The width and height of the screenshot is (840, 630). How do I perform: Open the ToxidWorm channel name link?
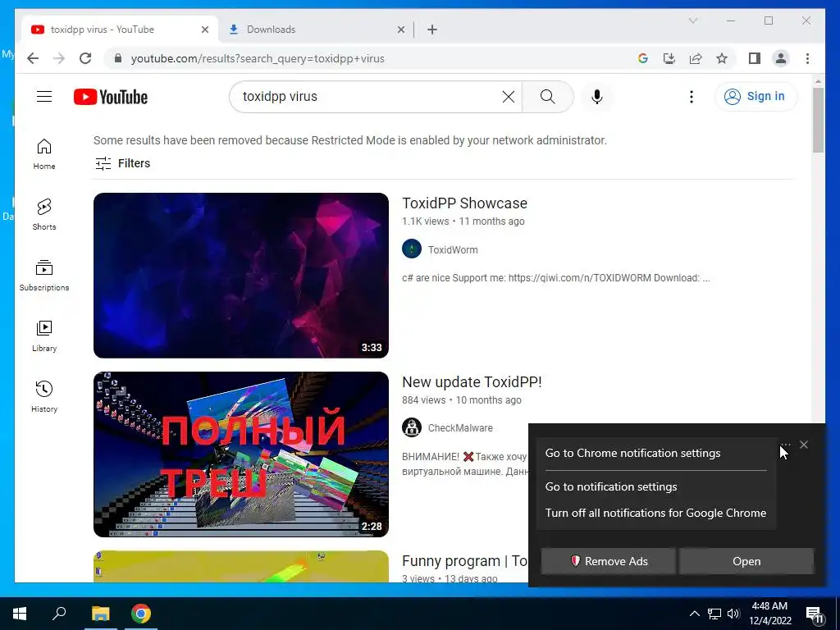pyautogui.click(x=453, y=249)
